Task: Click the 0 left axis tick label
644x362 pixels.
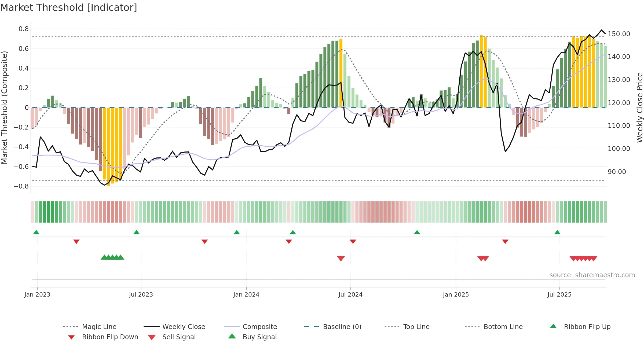Action: (27, 108)
